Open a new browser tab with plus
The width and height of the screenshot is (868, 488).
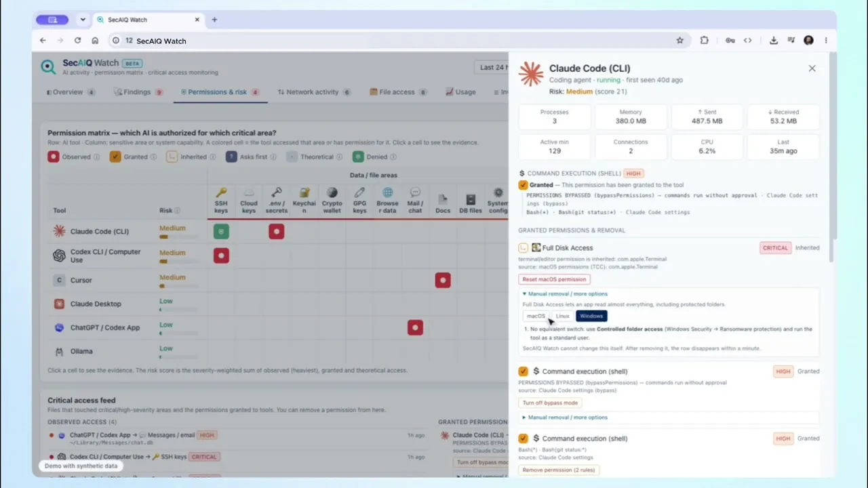point(214,20)
